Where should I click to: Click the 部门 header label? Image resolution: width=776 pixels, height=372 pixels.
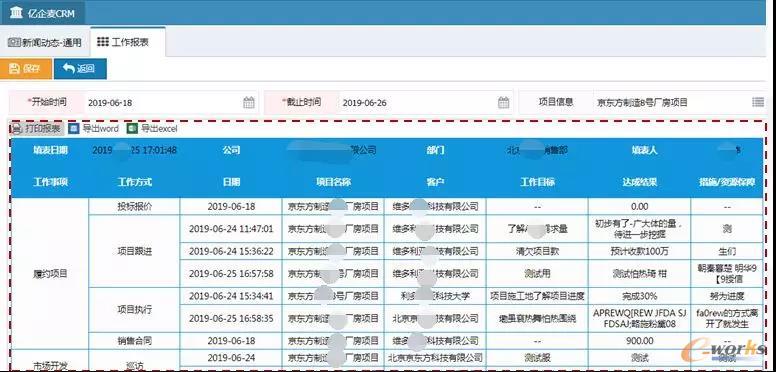point(435,150)
